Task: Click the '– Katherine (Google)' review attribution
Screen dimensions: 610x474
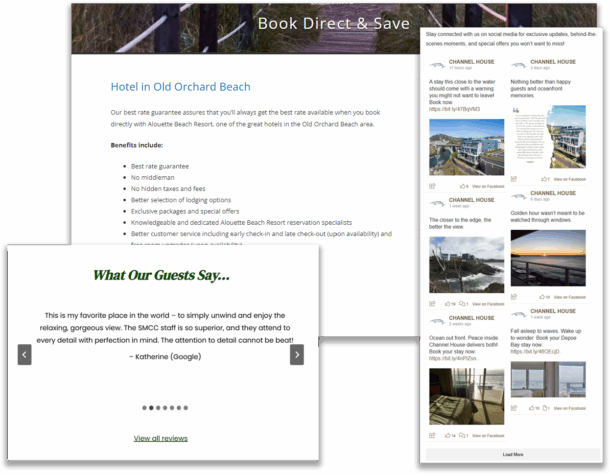Action: (x=165, y=356)
